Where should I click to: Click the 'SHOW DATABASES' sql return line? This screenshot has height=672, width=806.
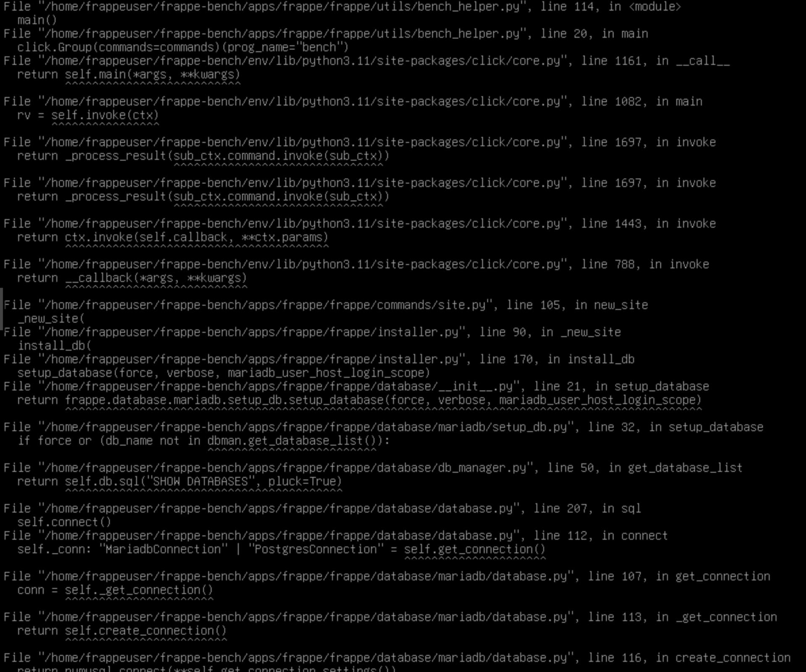point(180,481)
